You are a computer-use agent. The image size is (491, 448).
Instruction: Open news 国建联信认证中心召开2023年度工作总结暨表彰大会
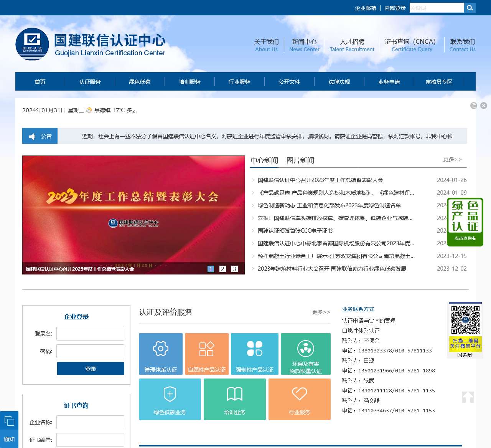[x=321, y=180]
